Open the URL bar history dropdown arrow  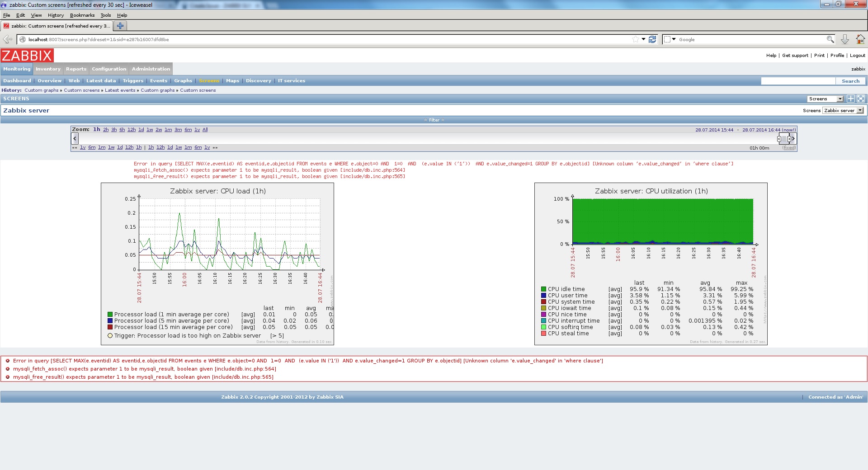point(643,39)
